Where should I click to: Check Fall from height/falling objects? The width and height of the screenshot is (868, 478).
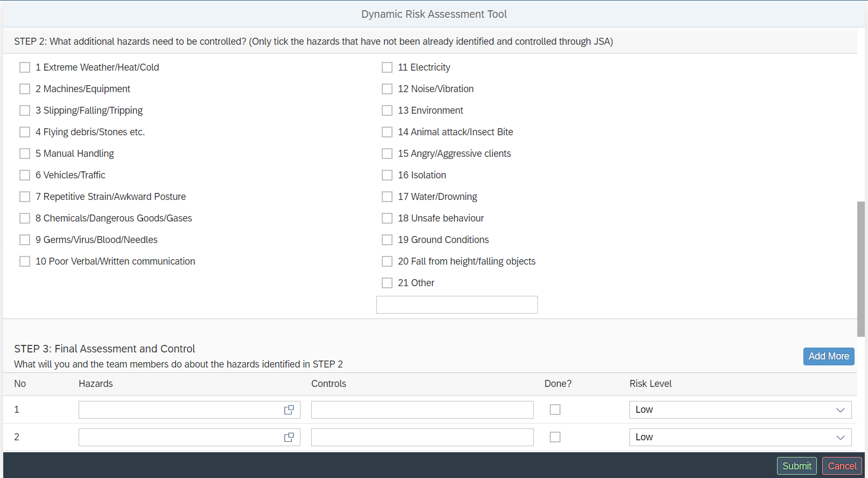point(387,261)
